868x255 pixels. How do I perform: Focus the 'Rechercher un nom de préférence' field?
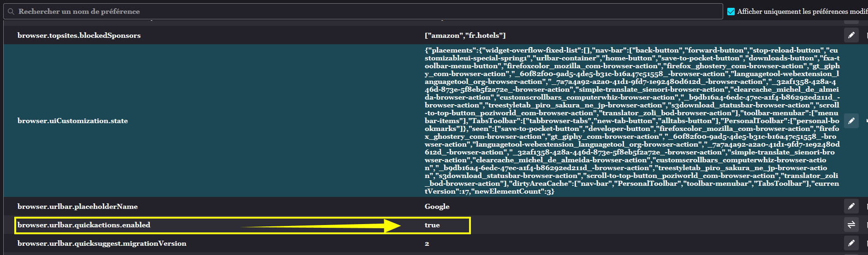point(363,12)
